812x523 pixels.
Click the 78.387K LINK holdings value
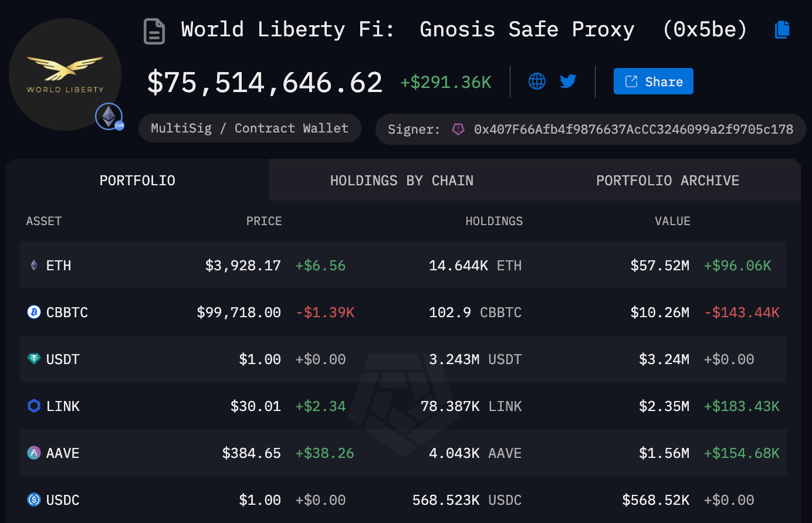point(471,406)
